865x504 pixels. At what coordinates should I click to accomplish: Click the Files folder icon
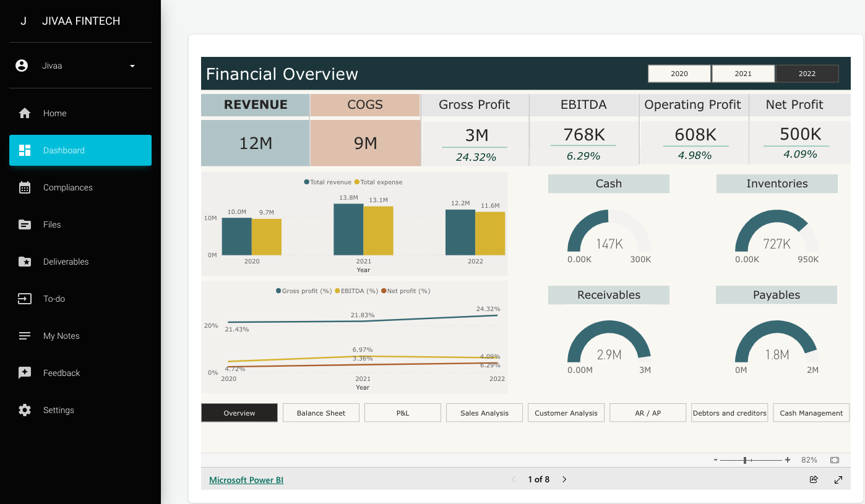[x=25, y=224]
